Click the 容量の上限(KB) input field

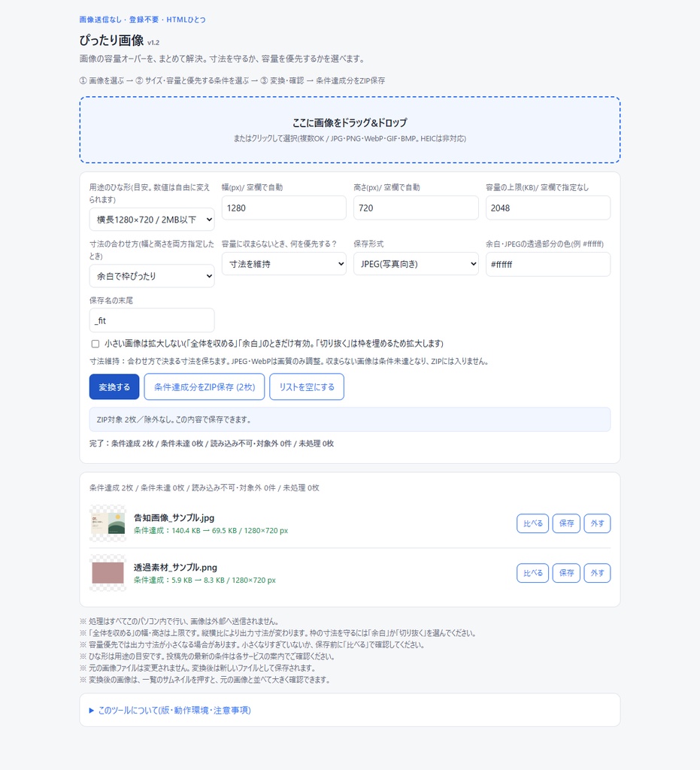548,208
